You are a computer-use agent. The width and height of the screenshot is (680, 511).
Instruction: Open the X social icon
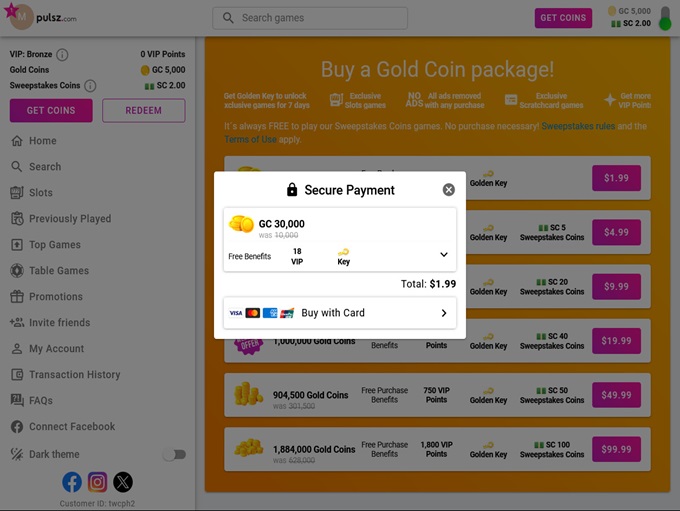[122, 482]
